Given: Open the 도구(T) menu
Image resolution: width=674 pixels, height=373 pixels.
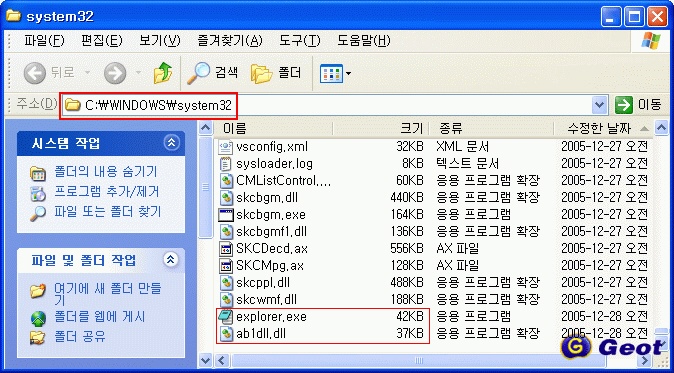Looking at the screenshot, I should pyautogui.click(x=300, y=41).
